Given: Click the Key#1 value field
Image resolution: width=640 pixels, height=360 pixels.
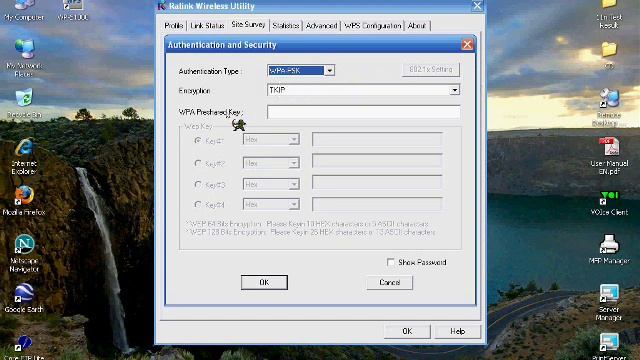Looking at the screenshot, I should point(377,139).
